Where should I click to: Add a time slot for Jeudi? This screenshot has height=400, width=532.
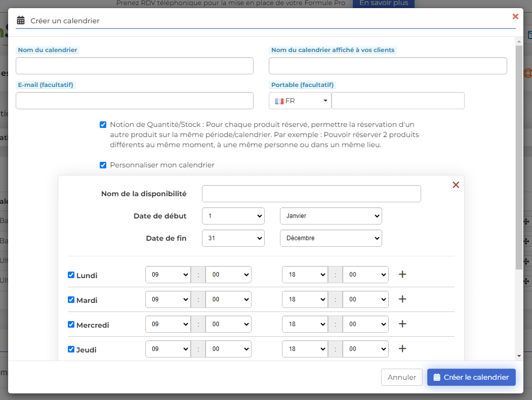coord(402,348)
